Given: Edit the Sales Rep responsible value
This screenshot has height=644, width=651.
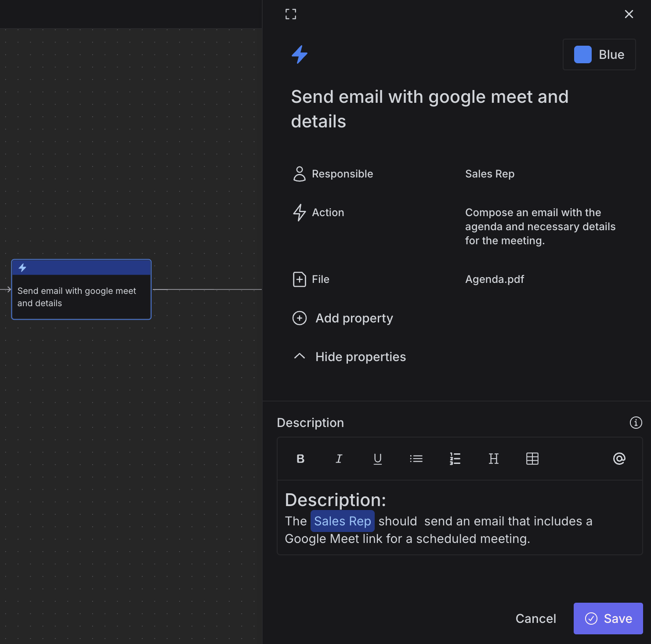Looking at the screenshot, I should 489,174.
